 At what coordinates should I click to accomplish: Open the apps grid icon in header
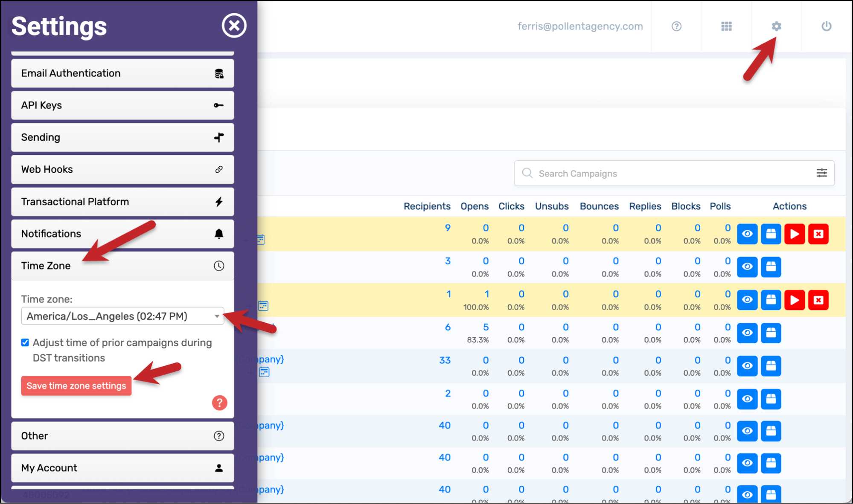(x=726, y=26)
